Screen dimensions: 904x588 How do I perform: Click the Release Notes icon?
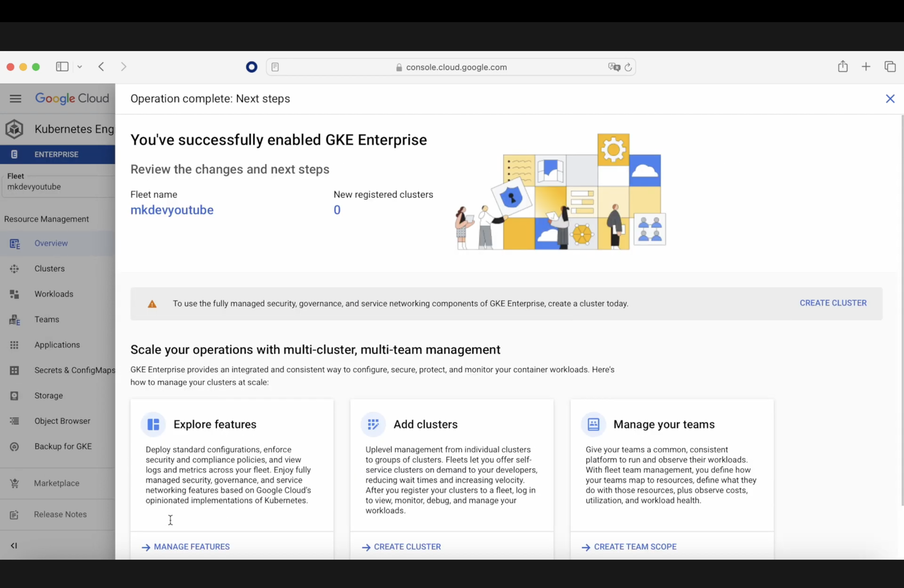click(15, 515)
